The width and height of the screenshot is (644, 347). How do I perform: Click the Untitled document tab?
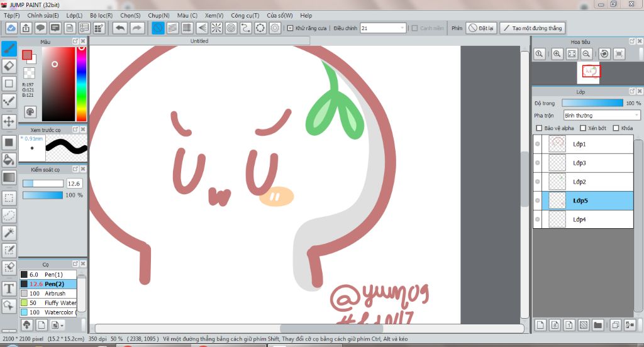[199, 41]
